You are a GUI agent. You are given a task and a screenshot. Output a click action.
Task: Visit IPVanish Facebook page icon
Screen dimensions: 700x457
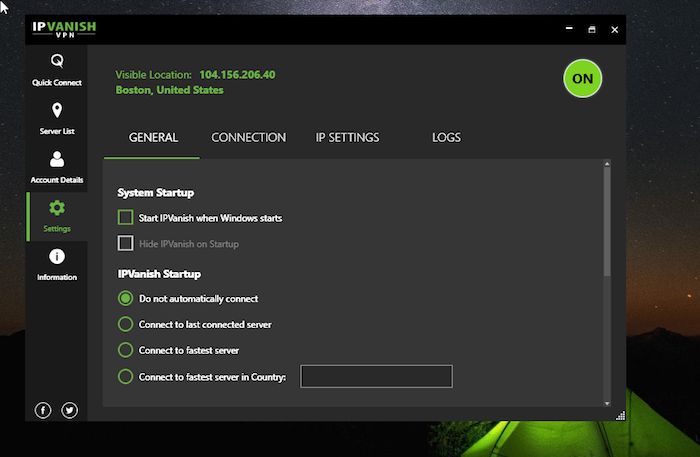(x=43, y=410)
